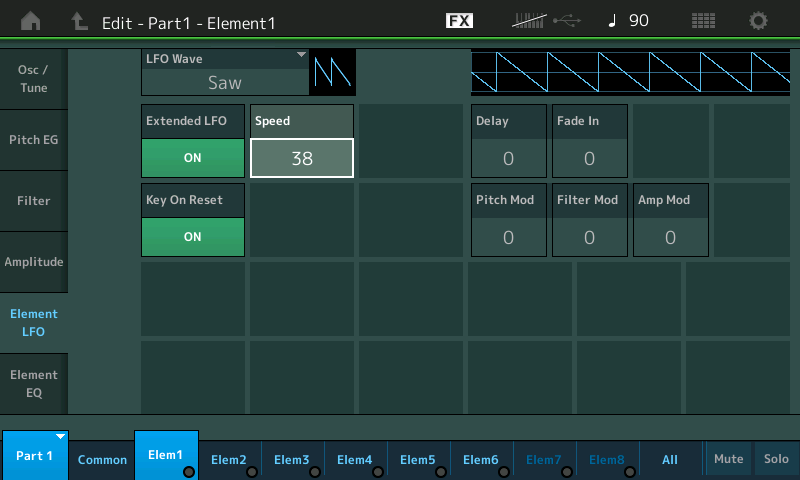Switch to the Filter tab
This screenshot has height=480, width=800.
[x=34, y=201]
